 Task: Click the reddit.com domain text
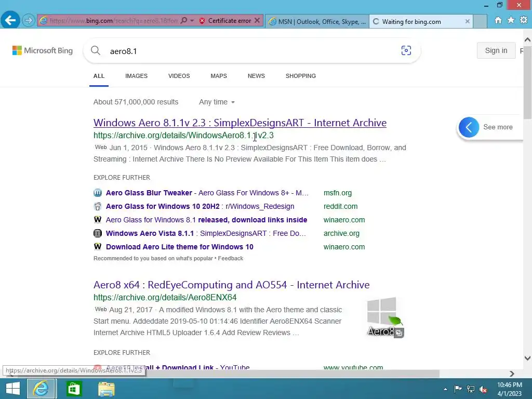pyautogui.click(x=341, y=207)
